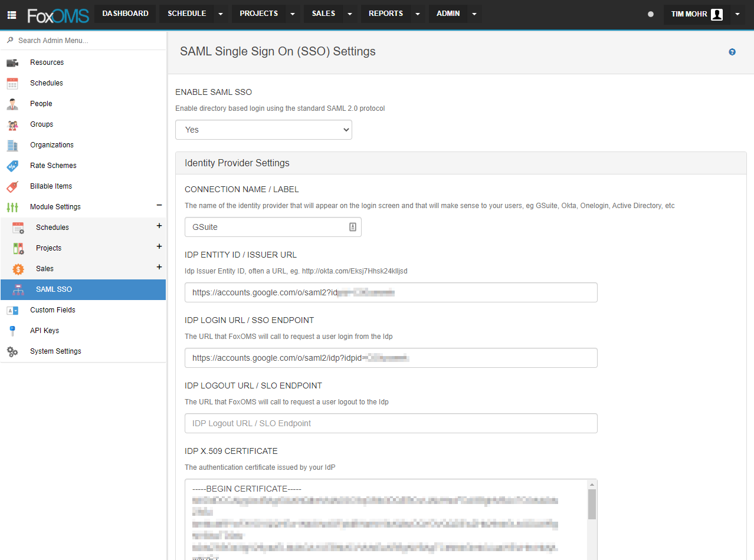The height and width of the screenshot is (560, 754).
Task: Click the hamburger menu icon top left
Action: (x=11, y=15)
